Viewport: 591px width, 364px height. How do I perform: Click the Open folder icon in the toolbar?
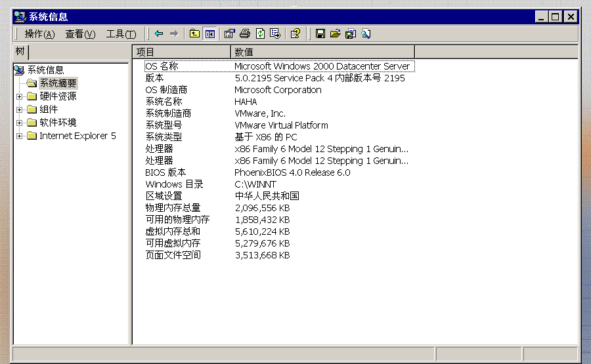coord(336,34)
